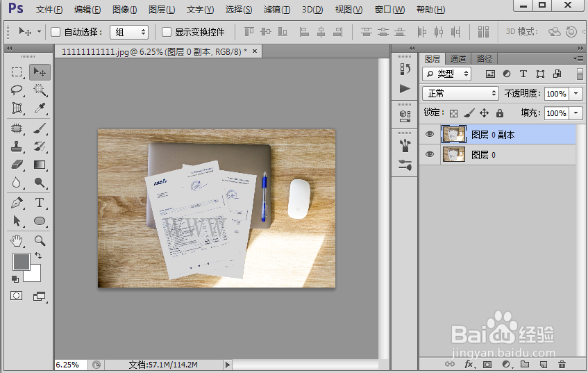The height and width of the screenshot is (373, 588).
Task: Open the 组 auto-select dropdown
Action: tap(129, 32)
